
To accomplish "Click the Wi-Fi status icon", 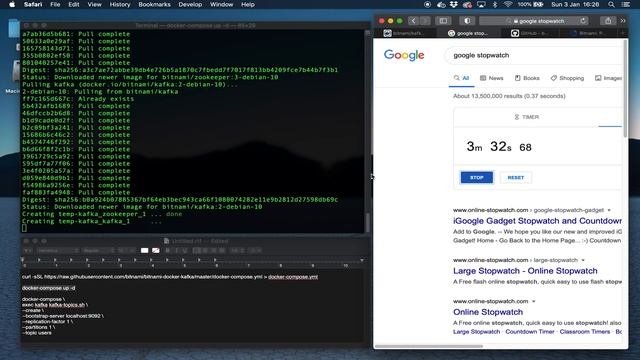I will [x=508, y=4].
